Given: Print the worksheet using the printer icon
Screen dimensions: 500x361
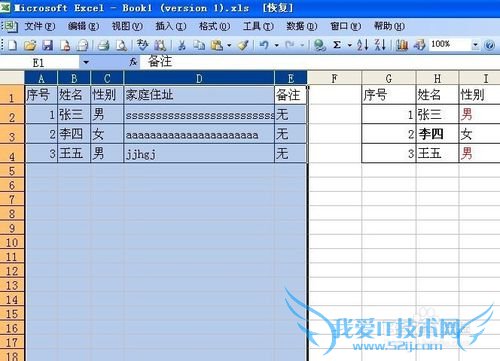Looking at the screenshot, I should [104, 45].
